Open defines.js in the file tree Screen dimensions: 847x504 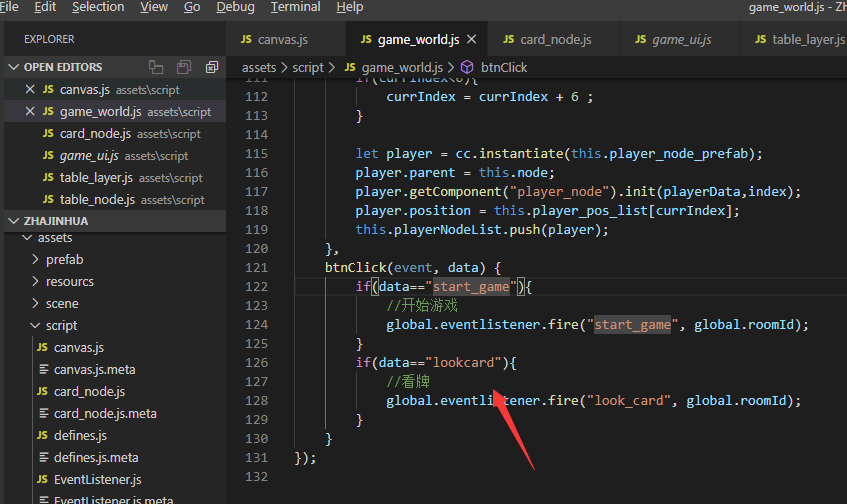[x=80, y=436]
